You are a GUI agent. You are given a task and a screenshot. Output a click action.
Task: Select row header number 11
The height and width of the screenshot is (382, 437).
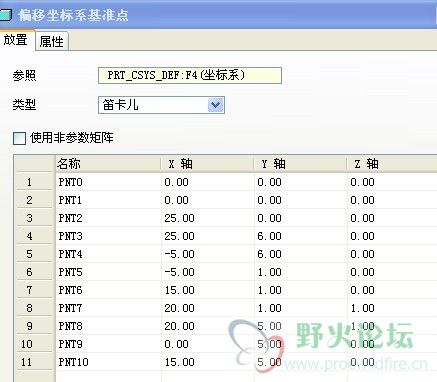pos(34,362)
